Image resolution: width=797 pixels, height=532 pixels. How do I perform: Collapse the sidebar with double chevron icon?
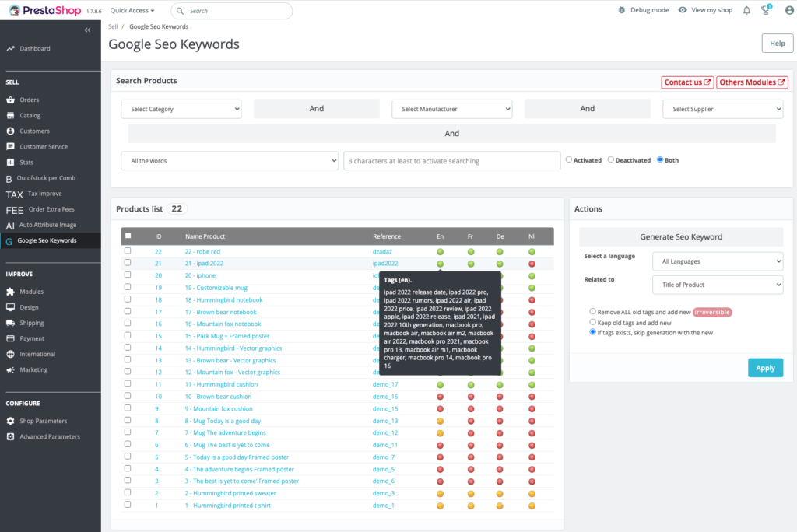87,30
